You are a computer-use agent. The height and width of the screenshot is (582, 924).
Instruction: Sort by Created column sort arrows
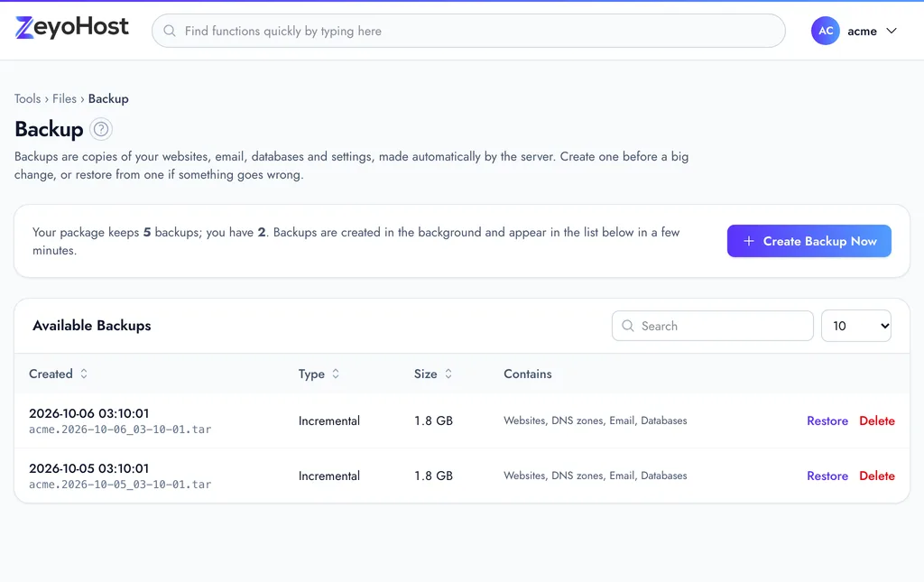84,374
